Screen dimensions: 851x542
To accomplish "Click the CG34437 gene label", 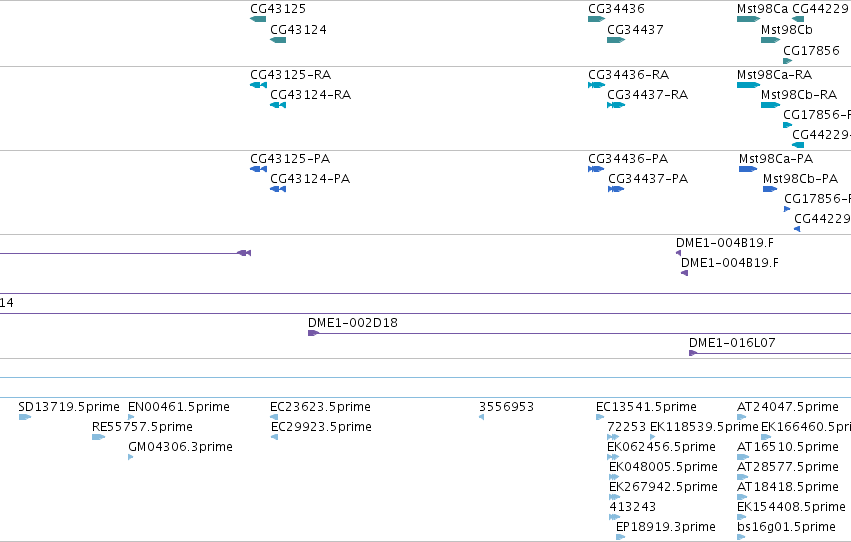I will tap(635, 30).
